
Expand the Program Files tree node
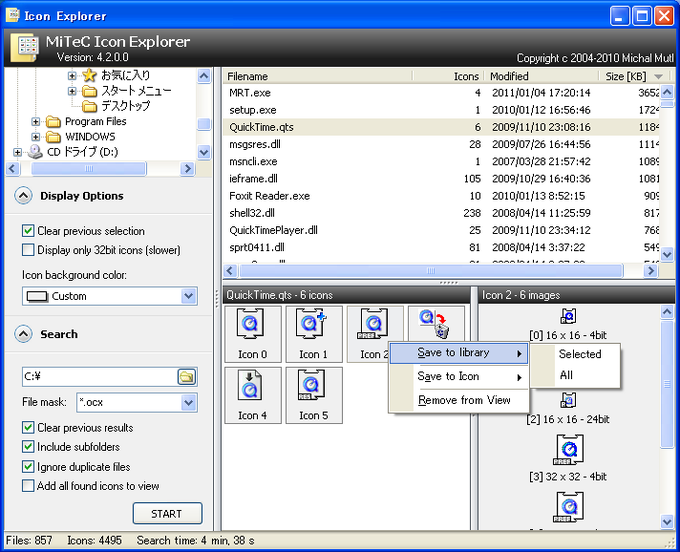[36, 122]
